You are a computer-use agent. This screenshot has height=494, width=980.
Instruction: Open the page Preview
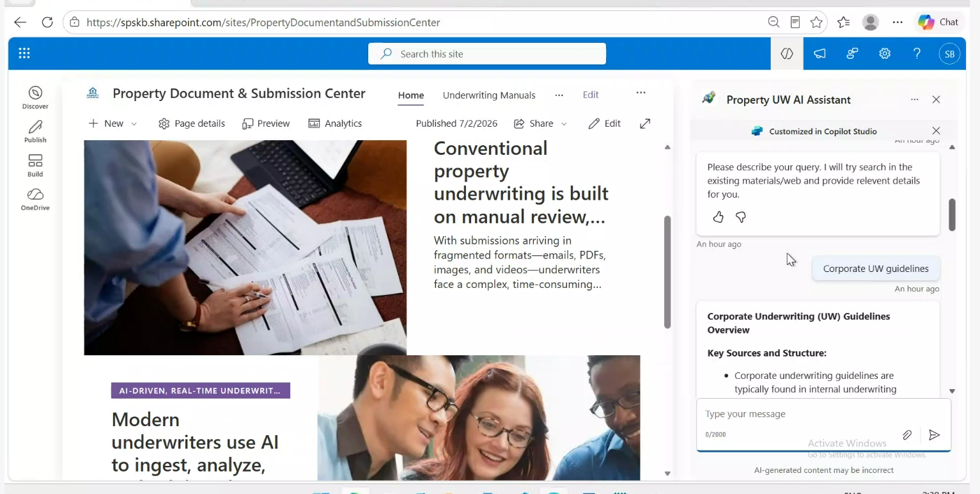266,124
